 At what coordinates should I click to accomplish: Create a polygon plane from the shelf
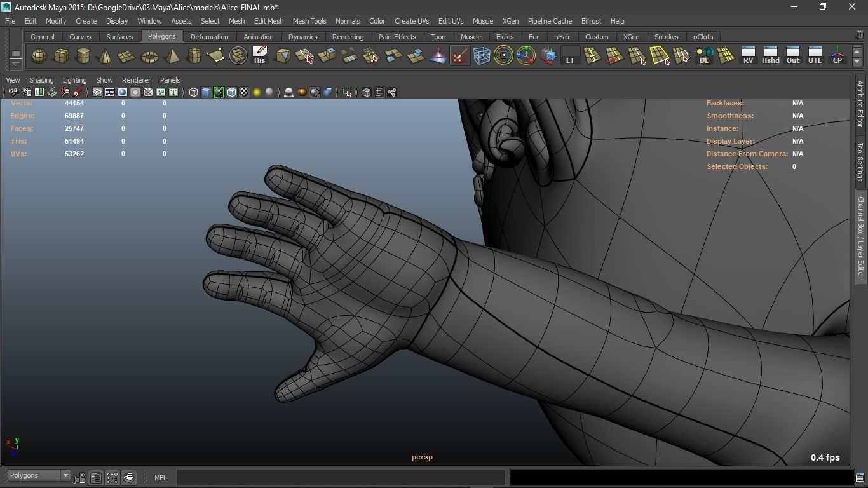127,56
